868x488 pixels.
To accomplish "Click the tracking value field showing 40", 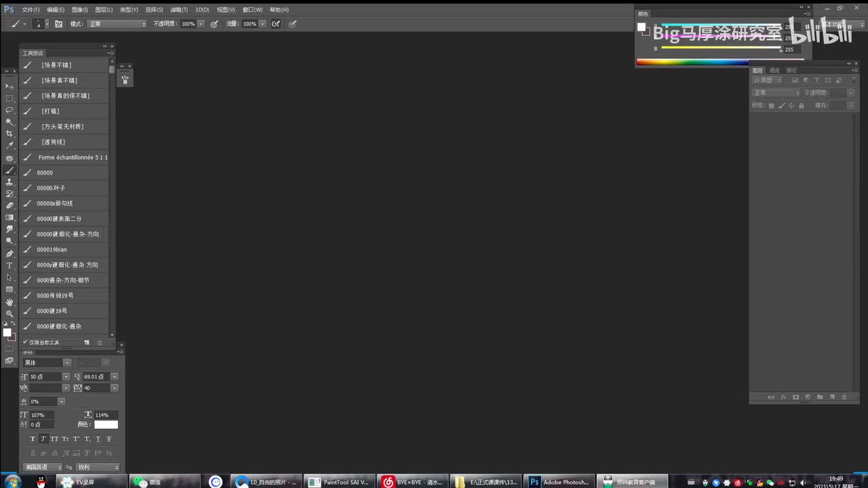I will (96, 388).
